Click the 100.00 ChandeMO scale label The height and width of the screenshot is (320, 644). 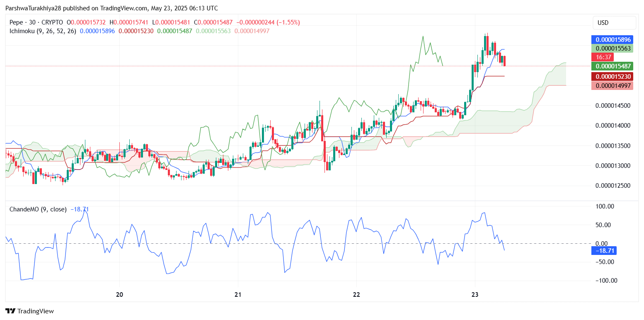point(604,206)
